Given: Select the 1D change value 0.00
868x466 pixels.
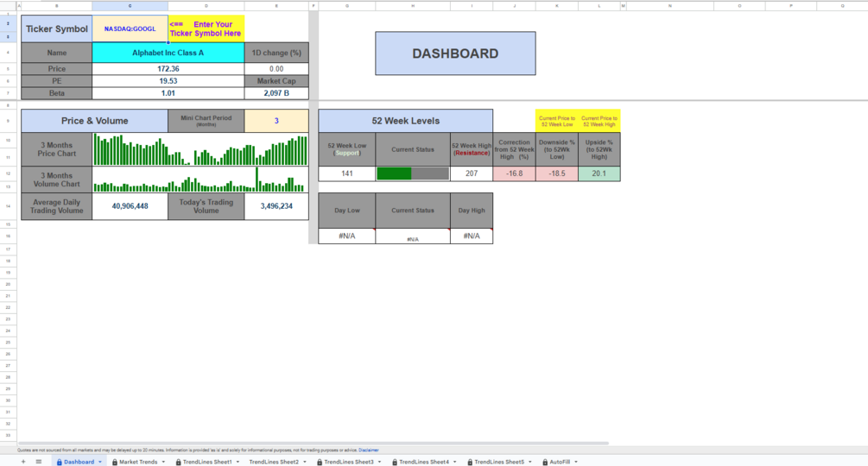Looking at the screenshot, I should click(276, 69).
